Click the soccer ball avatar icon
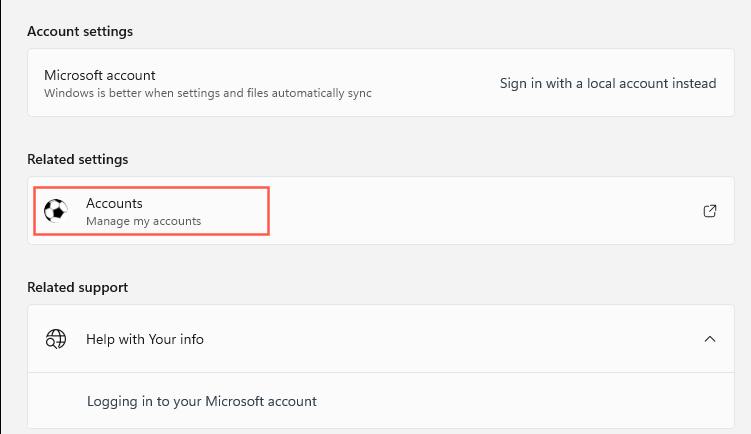This screenshot has height=434, width=751. (x=57, y=211)
